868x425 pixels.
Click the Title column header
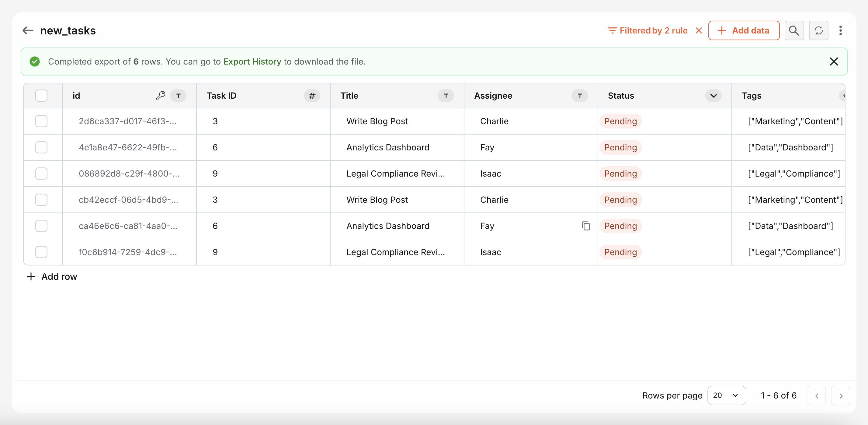point(397,96)
